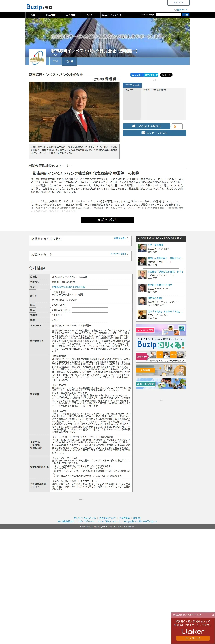Click the 柳瀬健一 representative photo
215x644 pixels.
(x=74, y=112)
